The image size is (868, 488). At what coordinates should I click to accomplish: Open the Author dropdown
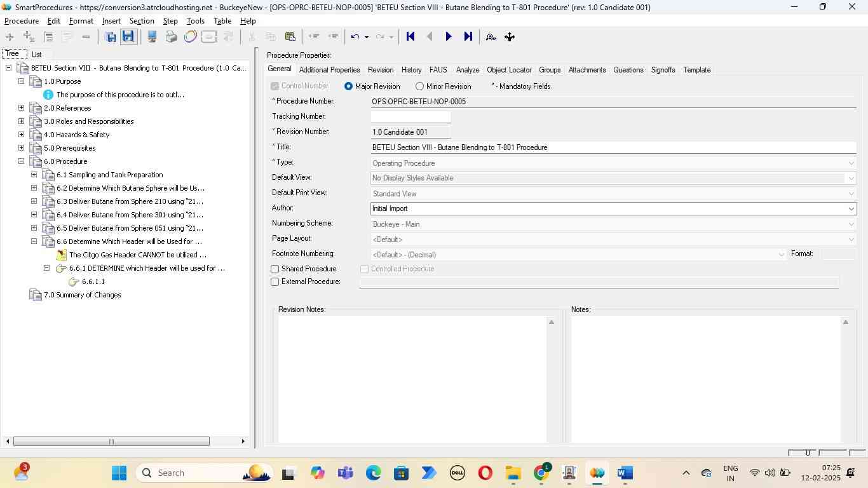(x=851, y=208)
